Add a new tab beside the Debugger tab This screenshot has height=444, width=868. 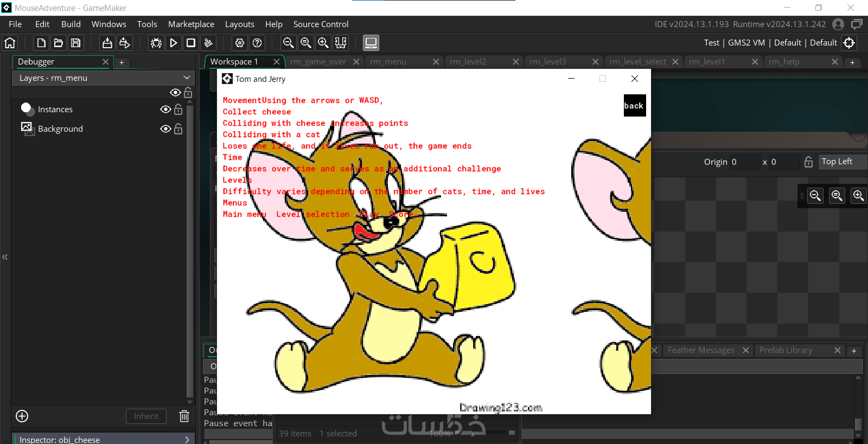pos(122,63)
